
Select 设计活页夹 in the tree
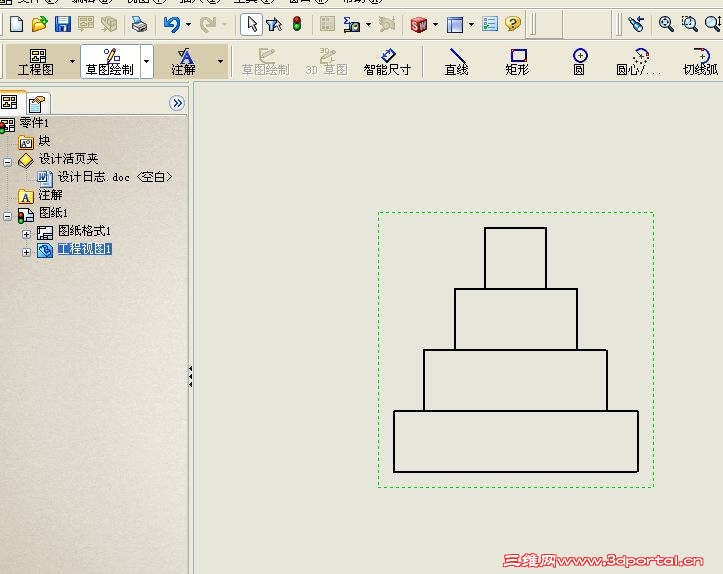pos(68,159)
